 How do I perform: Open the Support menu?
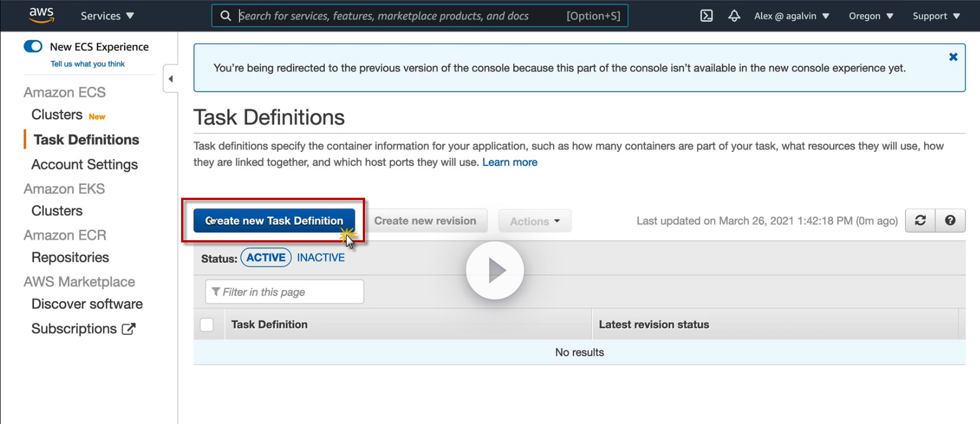936,16
